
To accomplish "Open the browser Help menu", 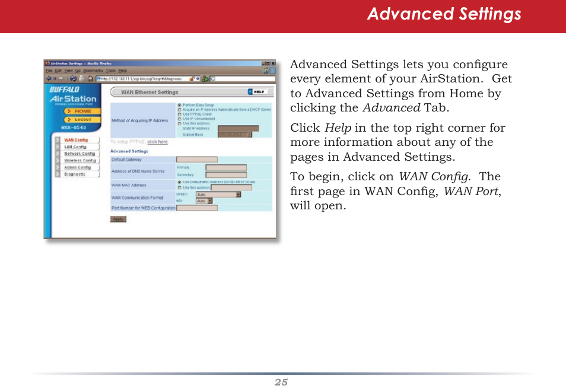I will pos(123,71).
